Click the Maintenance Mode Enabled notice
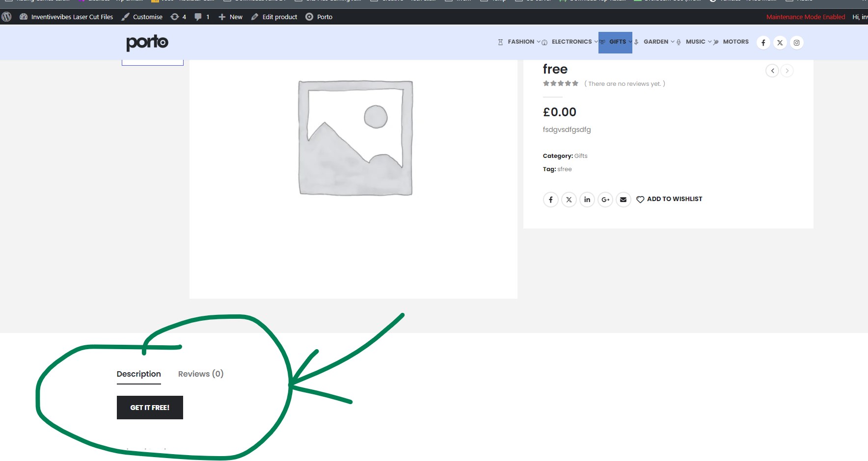 806,17
